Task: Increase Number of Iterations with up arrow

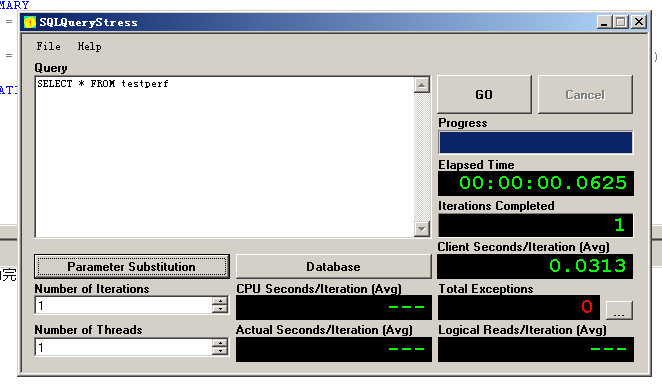Action: click(x=220, y=301)
